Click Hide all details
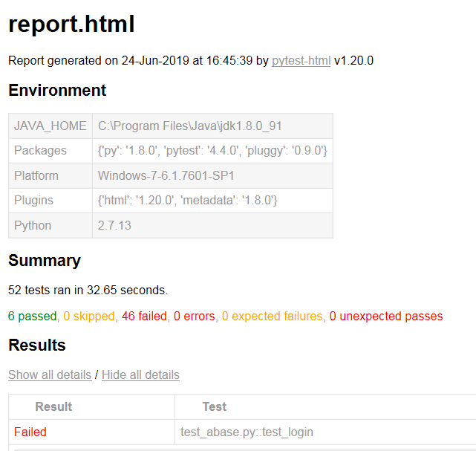 (x=140, y=375)
